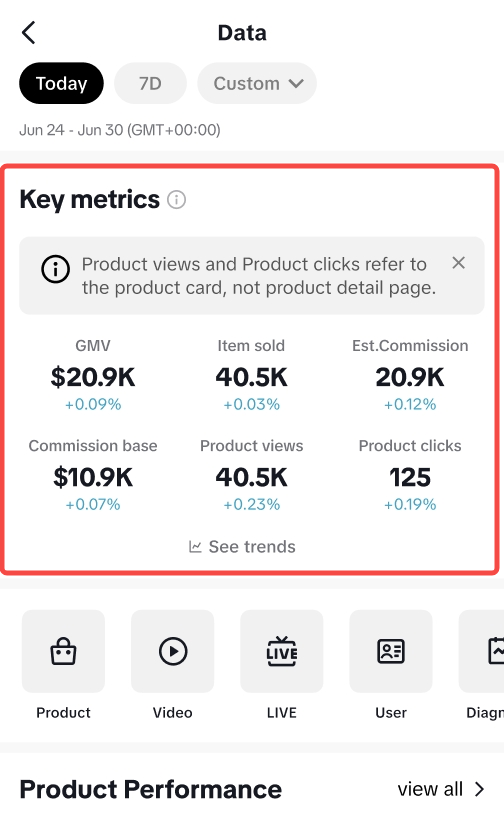The height and width of the screenshot is (826, 504).
Task: Open the LIVE analytics icon
Action: point(282,651)
